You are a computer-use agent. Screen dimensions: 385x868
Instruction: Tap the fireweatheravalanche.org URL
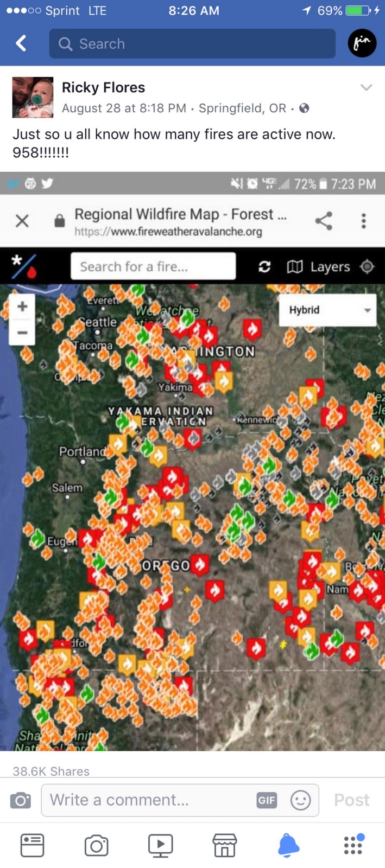(168, 232)
